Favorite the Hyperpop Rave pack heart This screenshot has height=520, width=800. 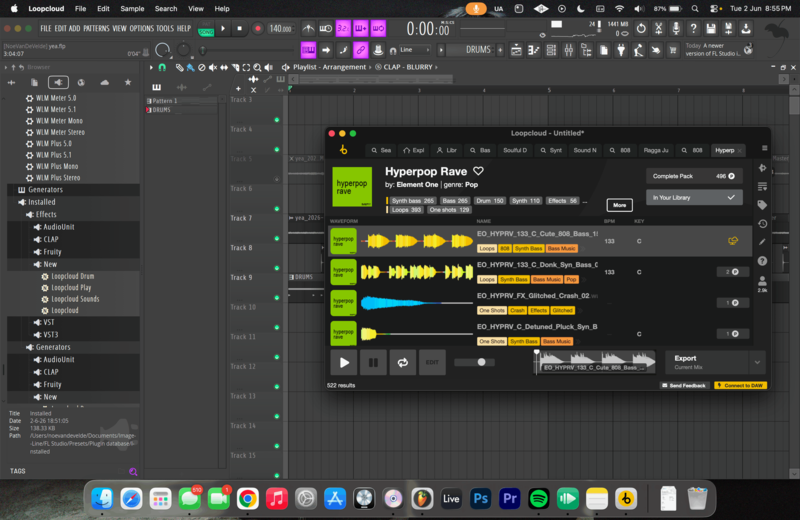[x=478, y=171]
